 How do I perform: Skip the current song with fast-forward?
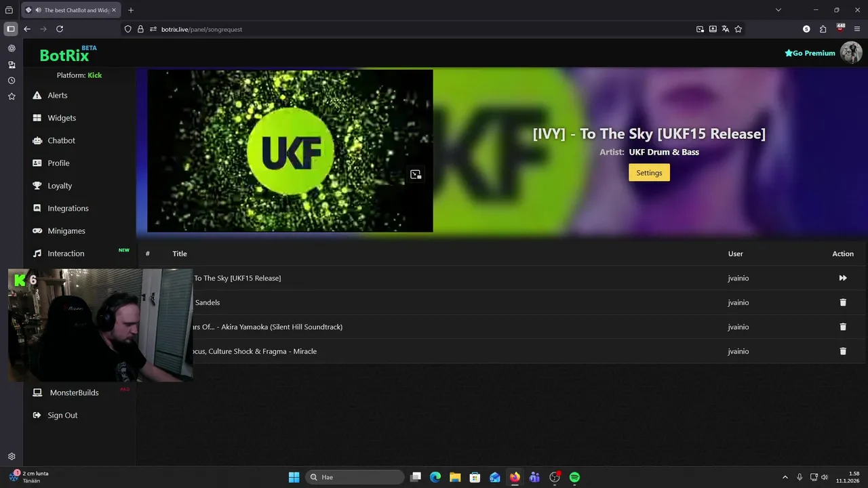843,278
